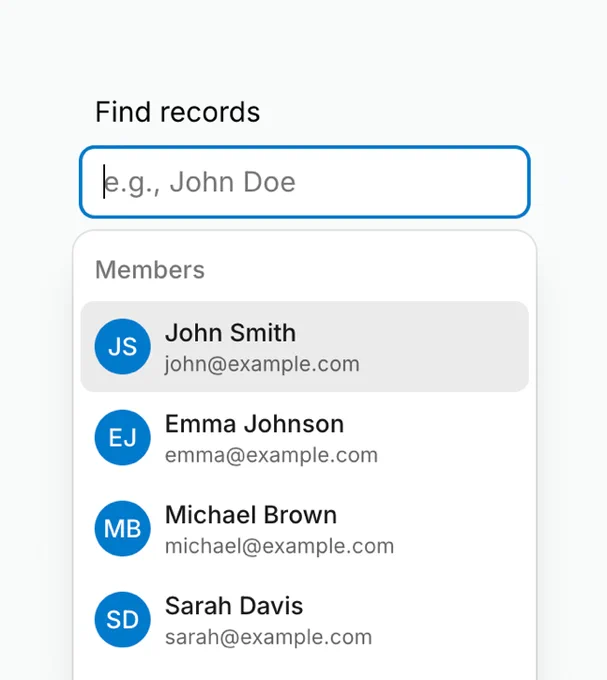
Task: Click the emma@example.com email text
Action: [271, 455]
